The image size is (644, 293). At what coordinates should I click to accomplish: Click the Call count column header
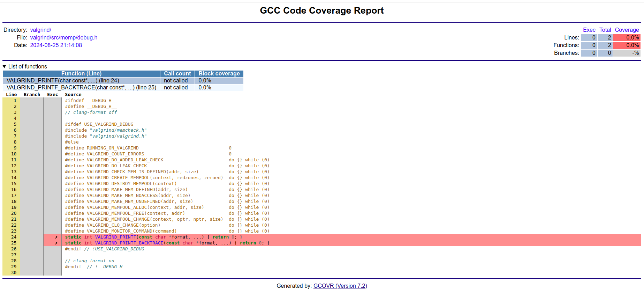177,74
